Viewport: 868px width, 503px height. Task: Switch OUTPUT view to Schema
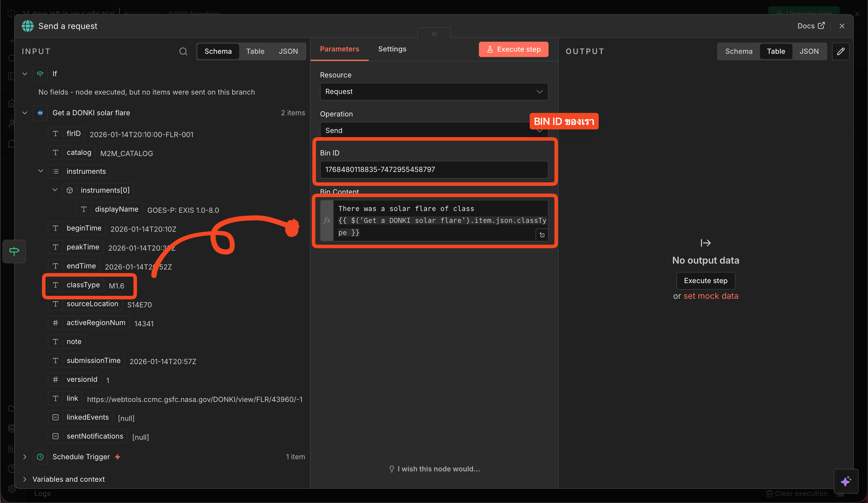click(738, 52)
